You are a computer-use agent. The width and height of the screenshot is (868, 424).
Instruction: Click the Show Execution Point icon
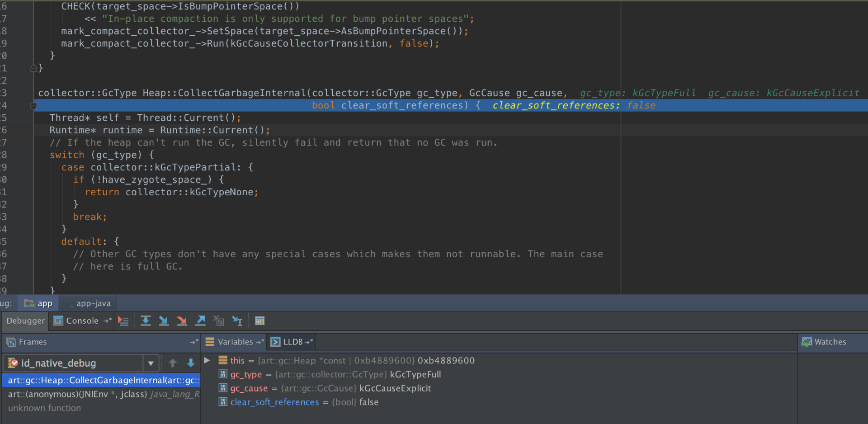click(123, 320)
